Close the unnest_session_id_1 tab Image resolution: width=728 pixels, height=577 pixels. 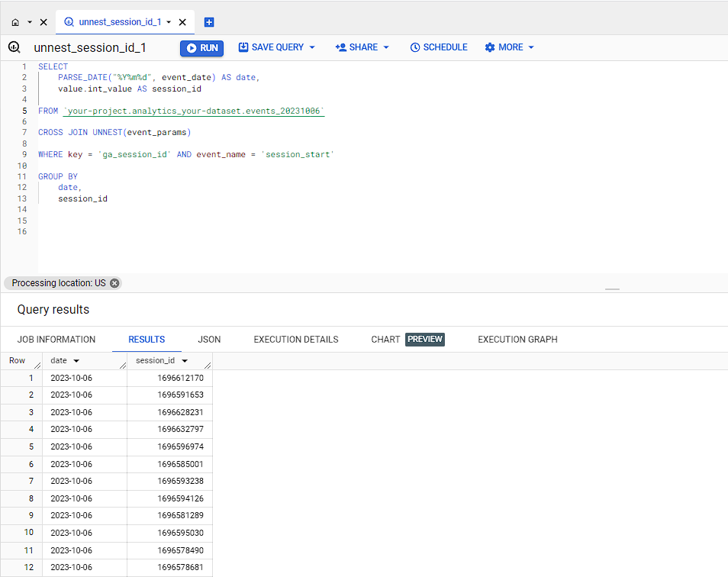tap(182, 22)
